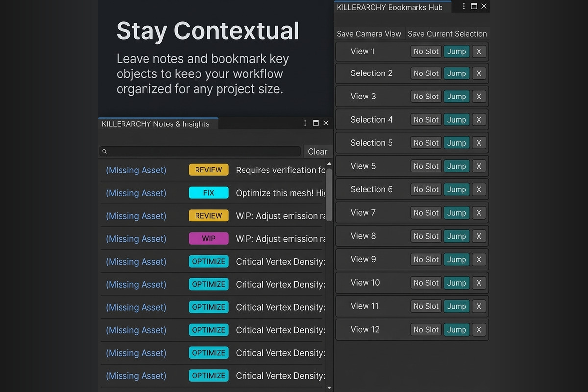588x392 pixels.
Task: Delete the Selection 5 bookmark with X
Action: point(479,143)
